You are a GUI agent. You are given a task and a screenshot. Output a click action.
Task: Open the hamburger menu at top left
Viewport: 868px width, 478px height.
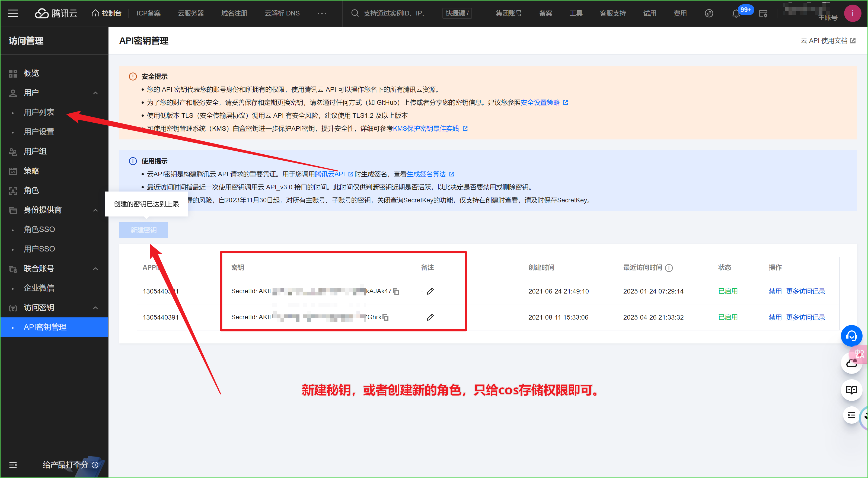pyautogui.click(x=13, y=13)
